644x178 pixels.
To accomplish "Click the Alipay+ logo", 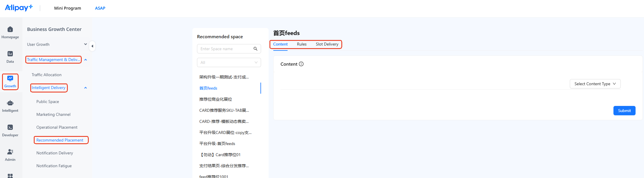I will tap(19, 8).
